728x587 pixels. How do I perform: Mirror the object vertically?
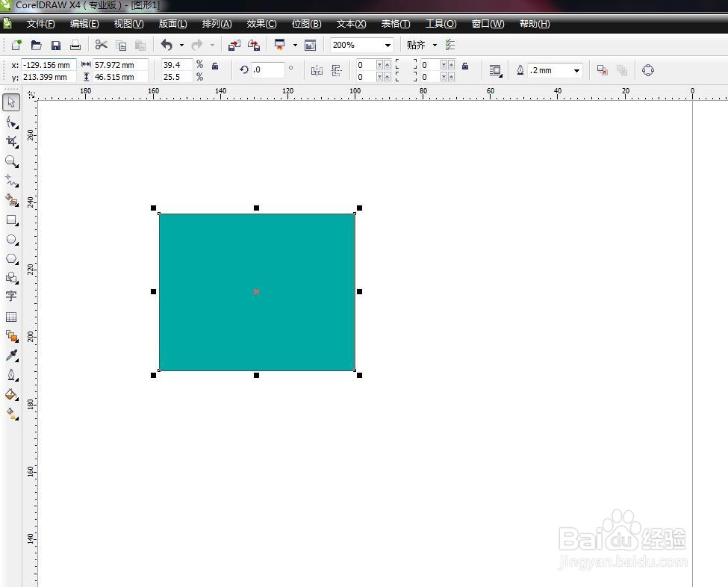pyautogui.click(x=337, y=71)
